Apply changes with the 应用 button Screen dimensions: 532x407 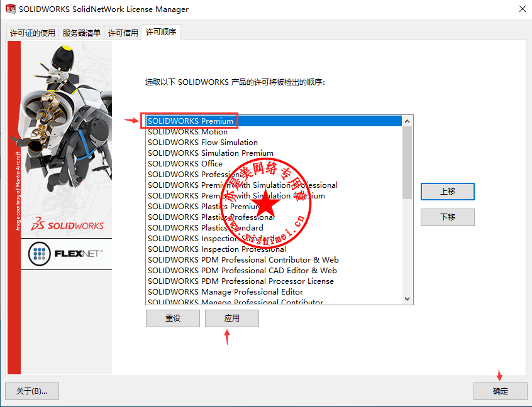tap(232, 318)
